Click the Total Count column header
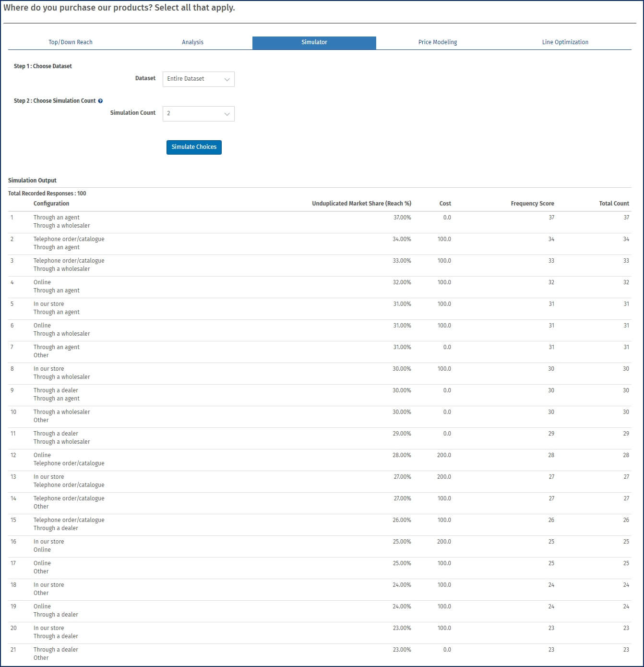The height and width of the screenshot is (667, 644). 614,204
